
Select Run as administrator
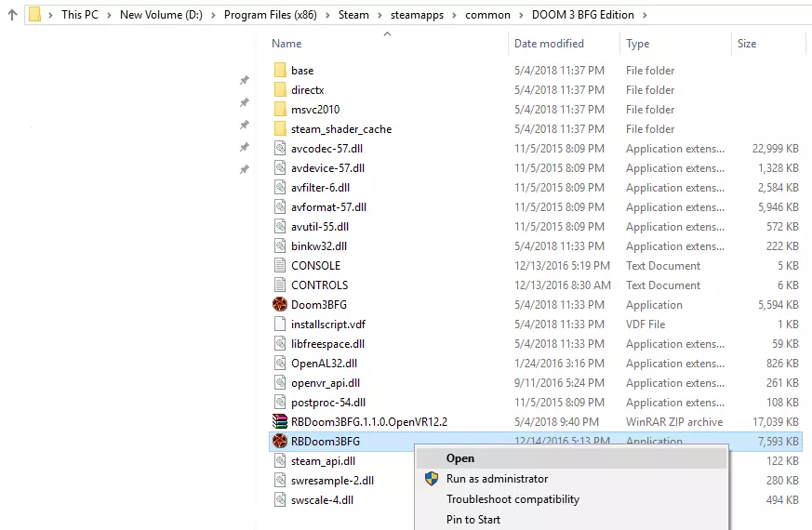571,479
